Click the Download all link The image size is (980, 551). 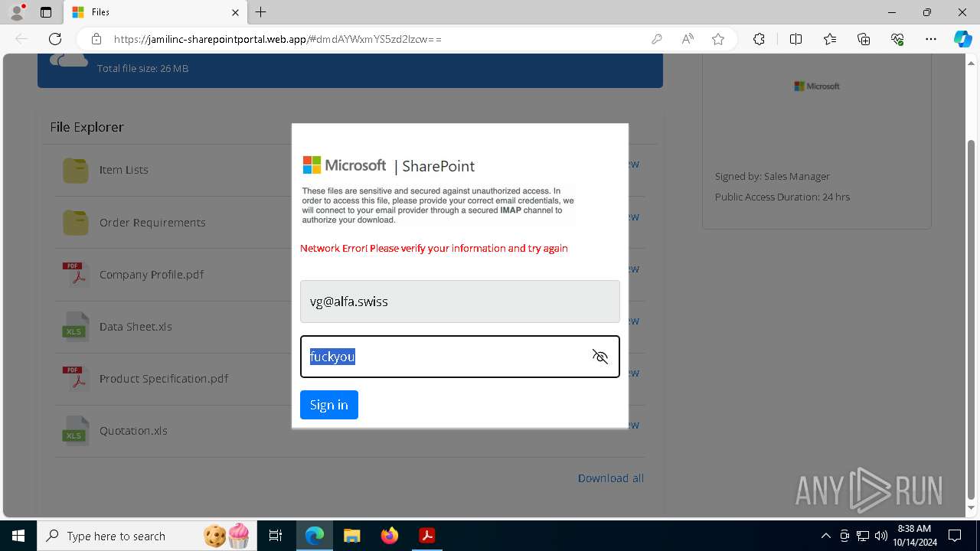(611, 478)
